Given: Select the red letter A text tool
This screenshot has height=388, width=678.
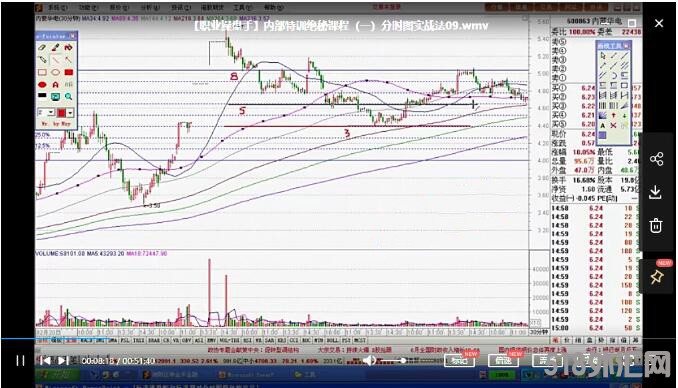Looking at the screenshot, I should [55, 84].
